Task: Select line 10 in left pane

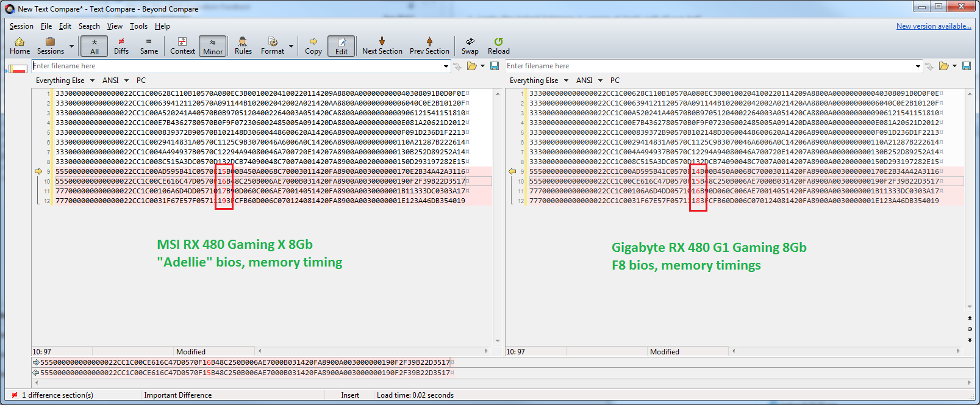Action: pyautogui.click(x=261, y=181)
